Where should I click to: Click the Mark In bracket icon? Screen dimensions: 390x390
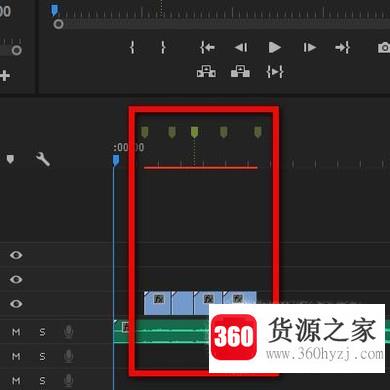point(132,47)
